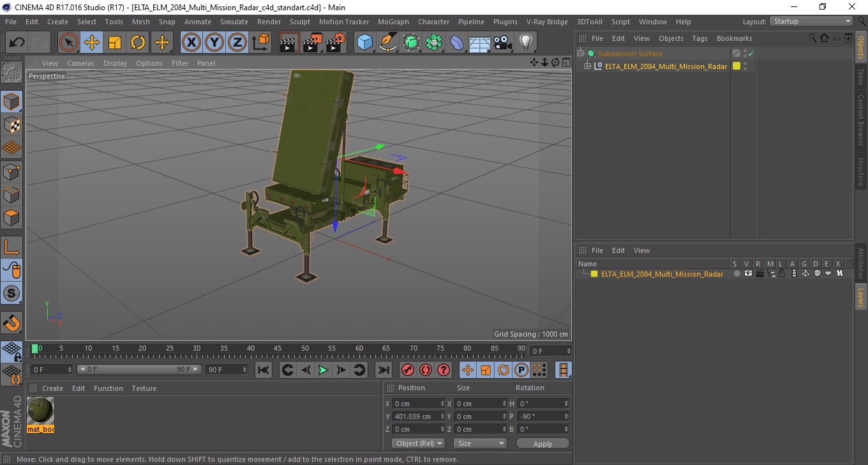Switch to Texture mode
The image size is (868, 465).
click(11, 125)
